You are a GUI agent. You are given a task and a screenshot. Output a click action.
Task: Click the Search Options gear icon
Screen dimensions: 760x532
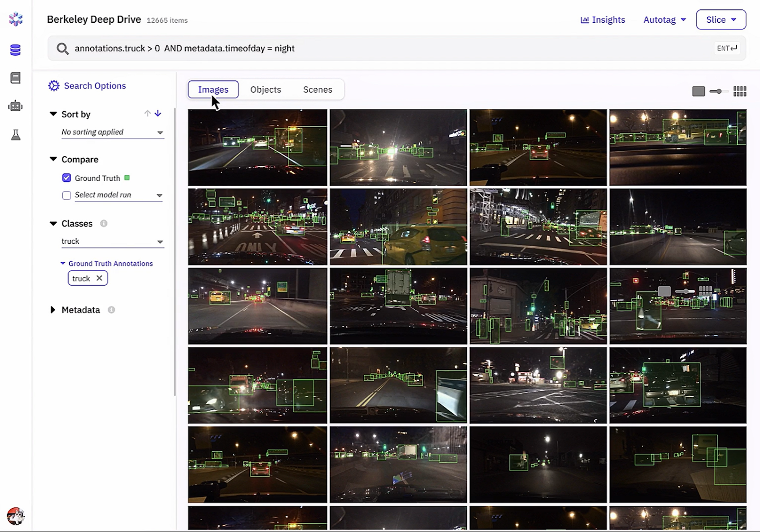(x=54, y=85)
